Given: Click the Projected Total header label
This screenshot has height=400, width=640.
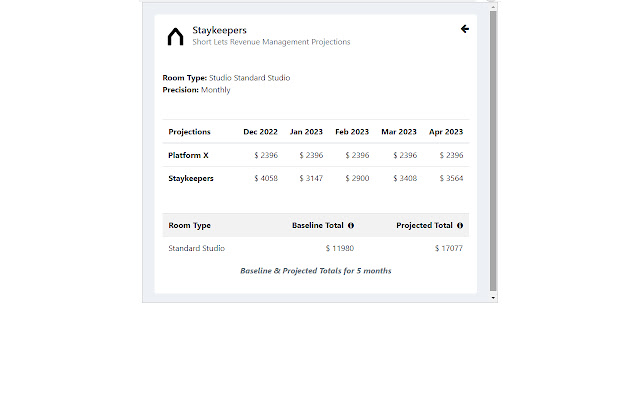Looking at the screenshot, I should pos(424,225).
